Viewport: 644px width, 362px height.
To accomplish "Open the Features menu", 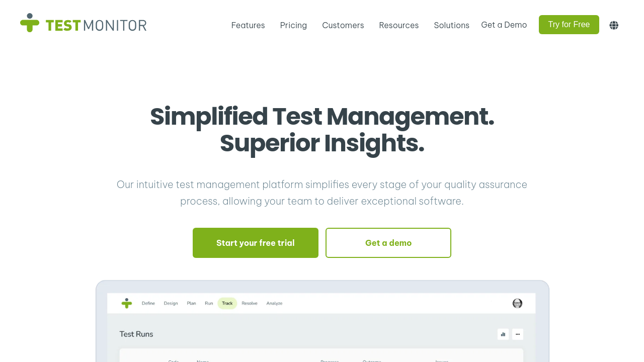I will click(248, 25).
